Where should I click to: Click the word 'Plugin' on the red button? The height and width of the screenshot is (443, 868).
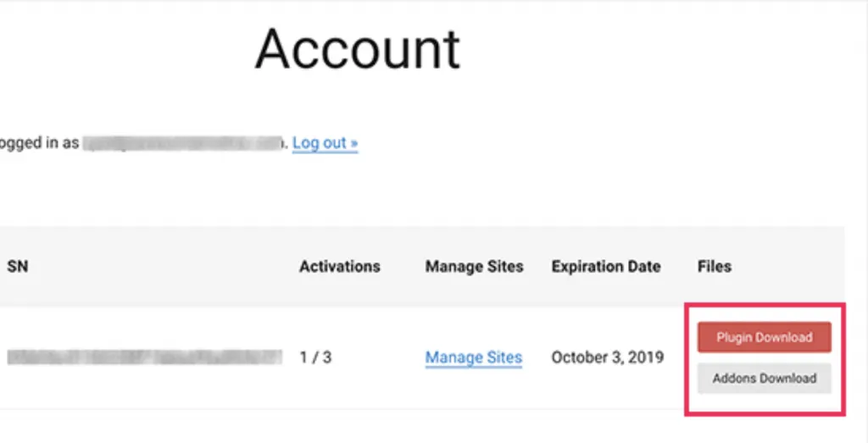[735, 337]
